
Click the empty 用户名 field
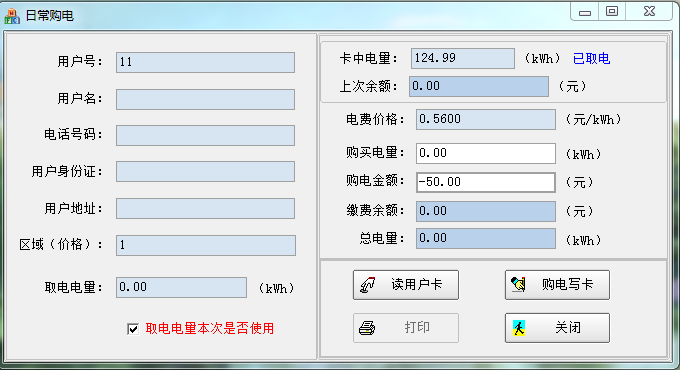pos(206,99)
